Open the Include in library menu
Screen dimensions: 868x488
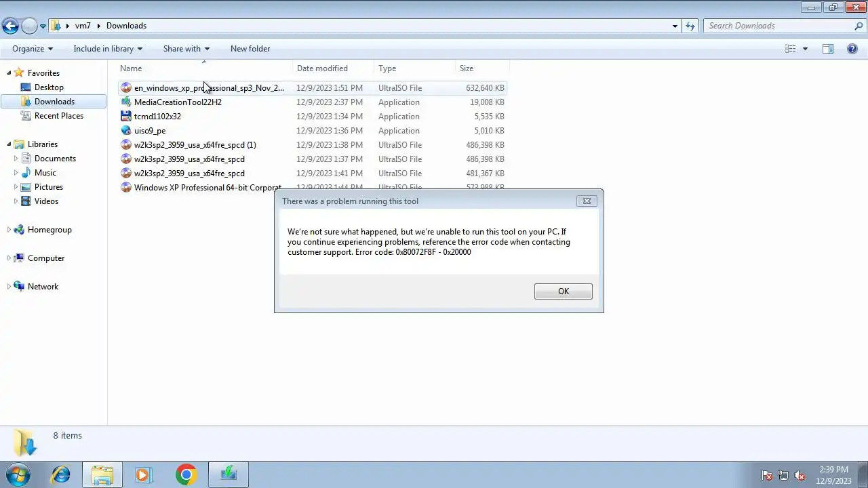[108, 49]
